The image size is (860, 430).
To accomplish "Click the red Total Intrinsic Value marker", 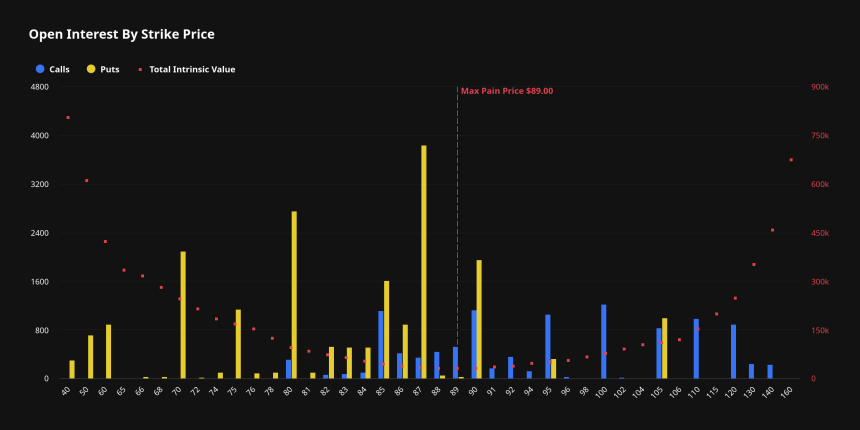I will (140, 70).
